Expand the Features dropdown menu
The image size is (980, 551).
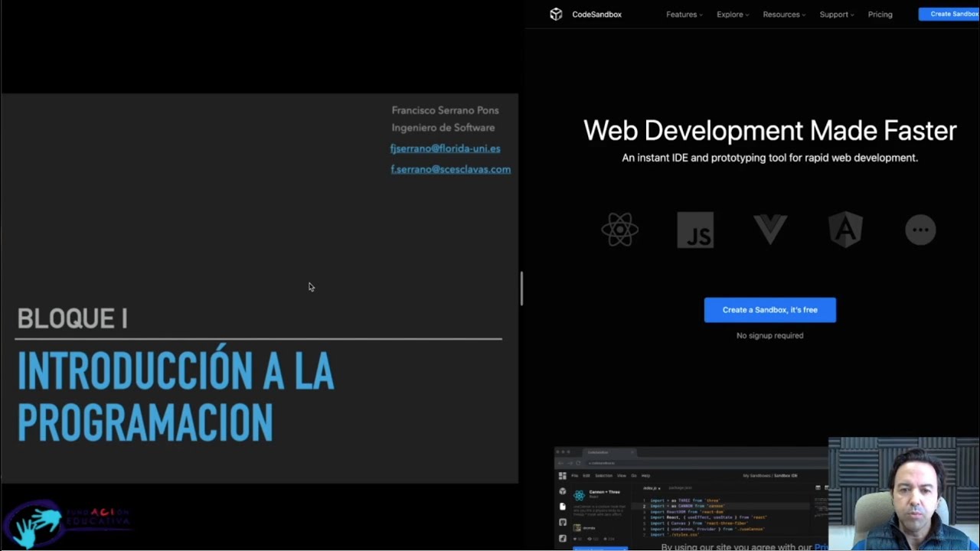tap(684, 15)
